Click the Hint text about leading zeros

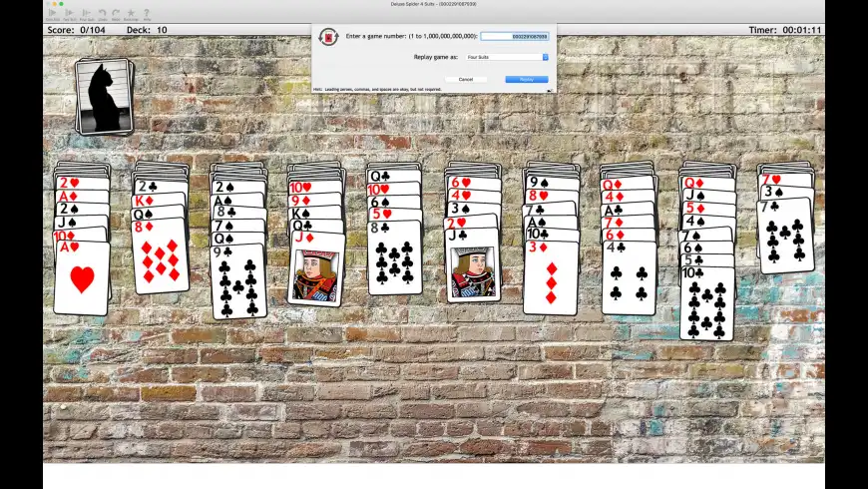(x=377, y=89)
